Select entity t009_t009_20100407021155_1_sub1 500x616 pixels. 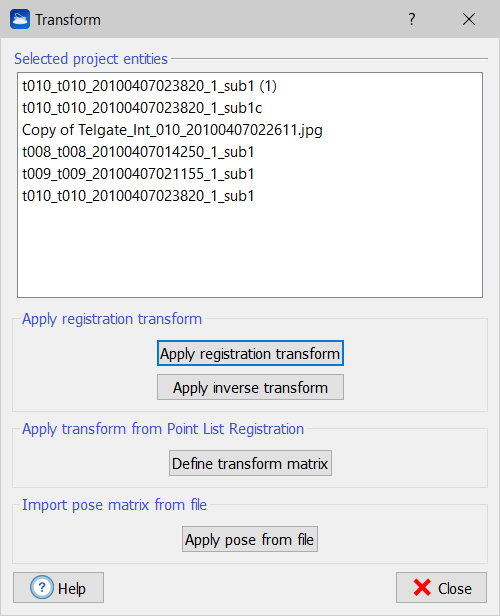[138, 174]
